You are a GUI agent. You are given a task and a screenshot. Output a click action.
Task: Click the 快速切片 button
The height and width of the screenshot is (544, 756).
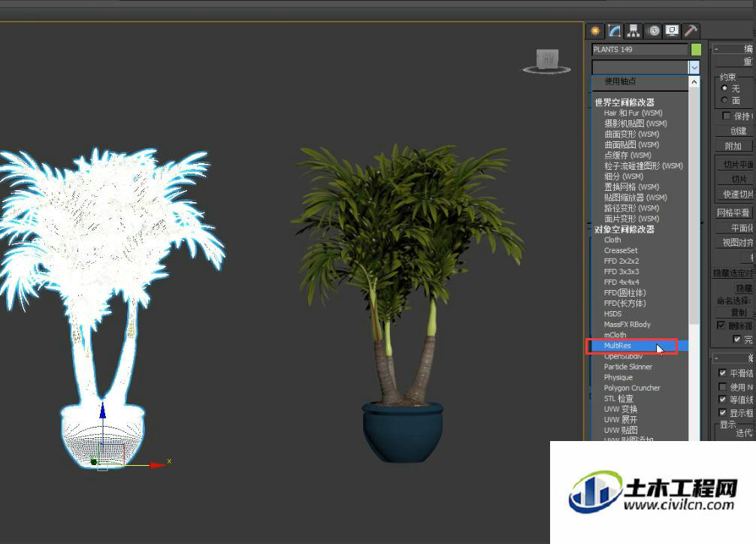tap(735, 194)
